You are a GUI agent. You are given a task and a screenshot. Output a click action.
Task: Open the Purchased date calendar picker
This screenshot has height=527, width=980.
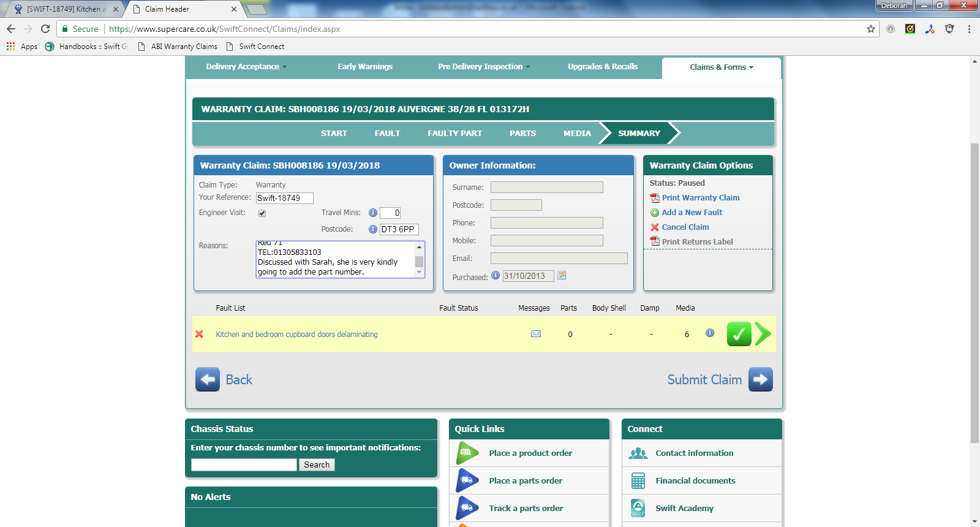click(x=562, y=276)
